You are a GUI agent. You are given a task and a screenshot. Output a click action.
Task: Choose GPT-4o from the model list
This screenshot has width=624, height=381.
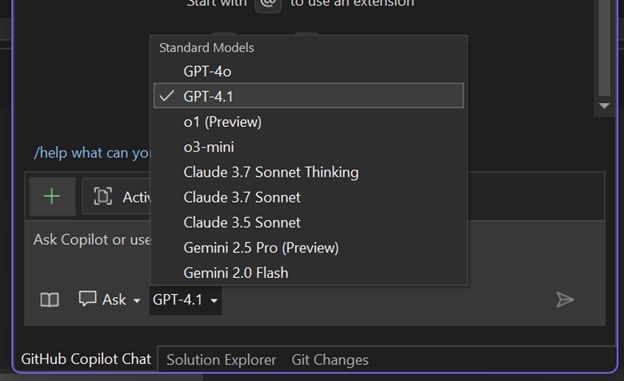click(x=308, y=72)
